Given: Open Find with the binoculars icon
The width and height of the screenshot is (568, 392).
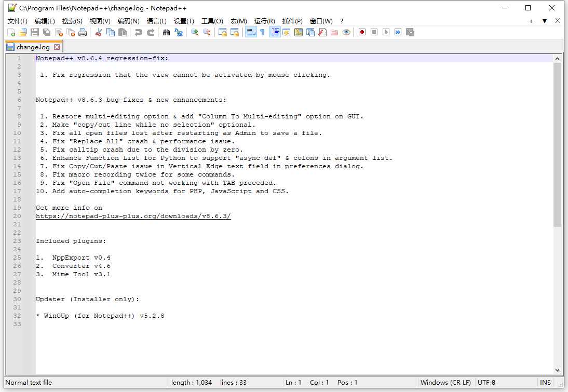Looking at the screenshot, I should coord(166,32).
